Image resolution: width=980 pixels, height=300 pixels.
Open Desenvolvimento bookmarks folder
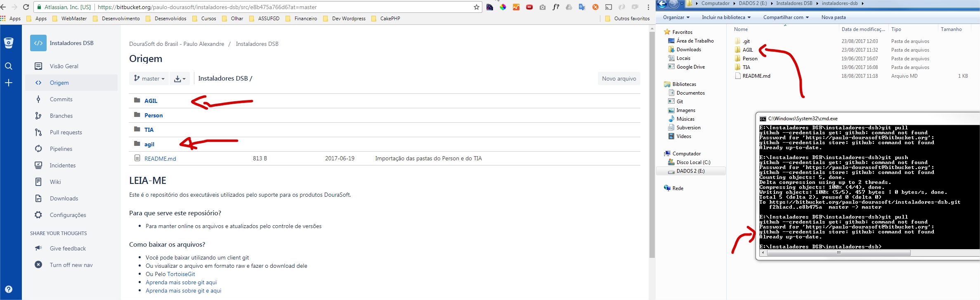116,19
